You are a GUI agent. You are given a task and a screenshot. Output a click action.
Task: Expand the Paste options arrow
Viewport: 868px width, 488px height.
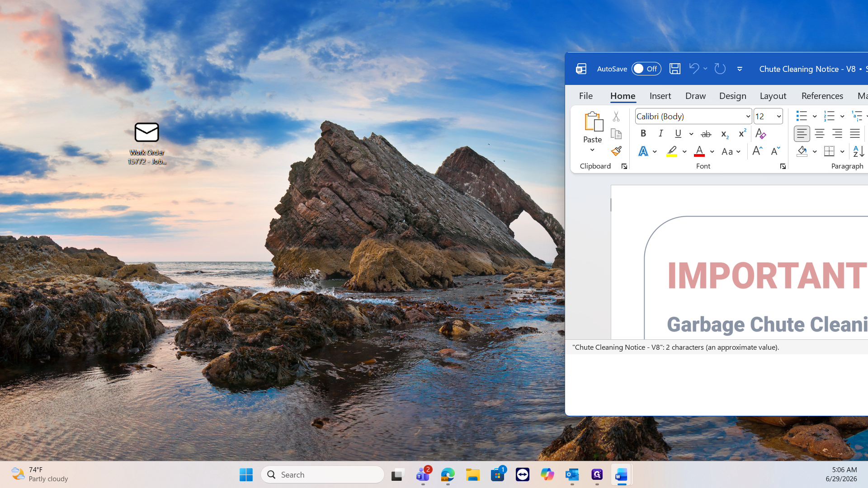pyautogui.click(x=592, y=150)
